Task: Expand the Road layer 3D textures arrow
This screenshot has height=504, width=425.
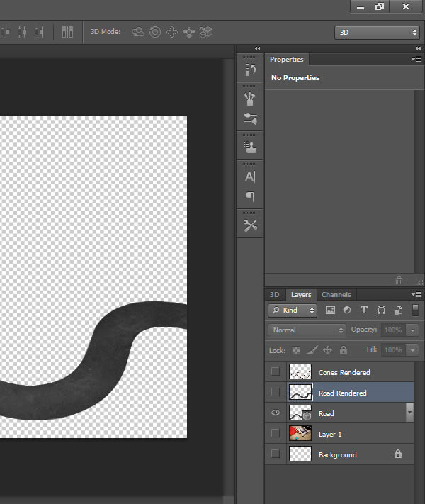Action: [409, 413]
